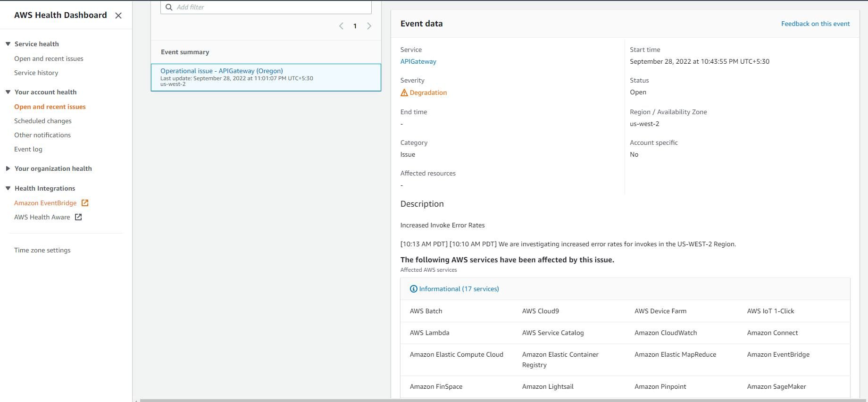The width and height of the screenshot is (868, 402).
Task: Open Scheduled changes
Action: pyautogui.click(x=43, y=121)
